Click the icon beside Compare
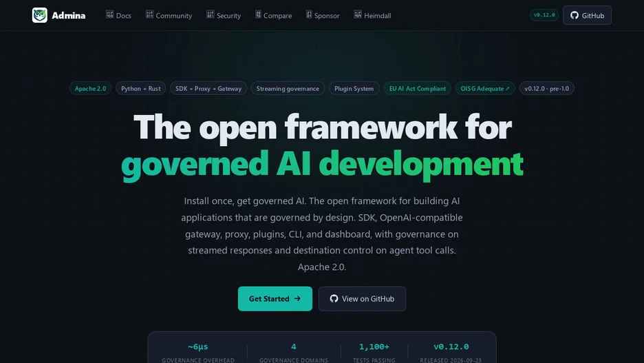 pyautogui.click(x=258, y=14)
